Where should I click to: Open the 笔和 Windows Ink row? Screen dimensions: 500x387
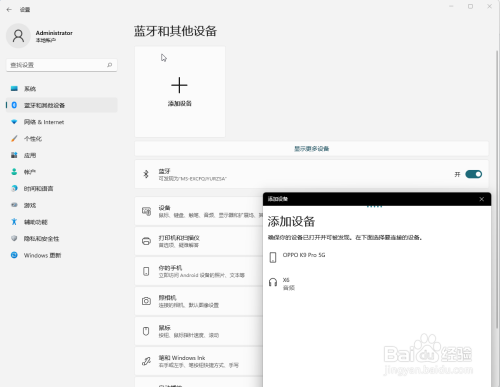point(199,361)
